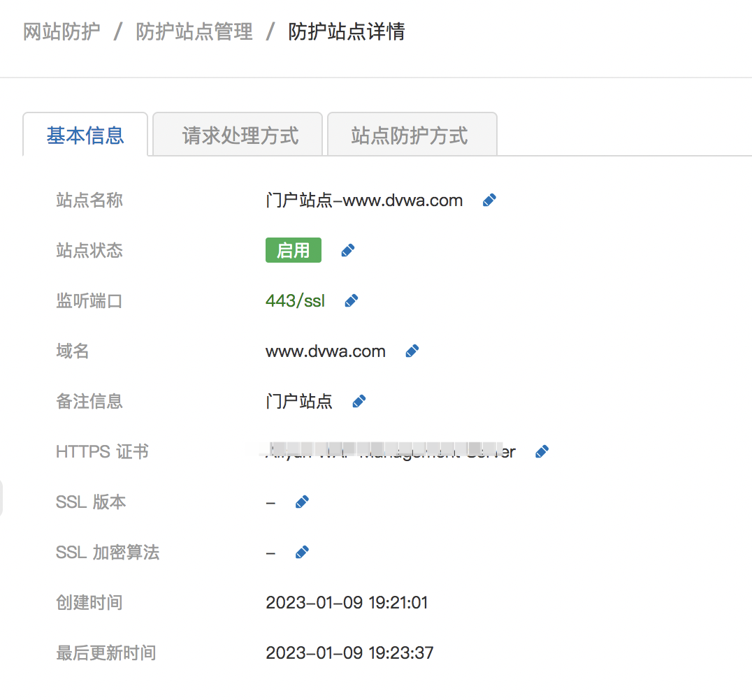Screen dimensions: 752x700
Task: Open the 站点防护方式 tab
Action: tap(410, 135)
